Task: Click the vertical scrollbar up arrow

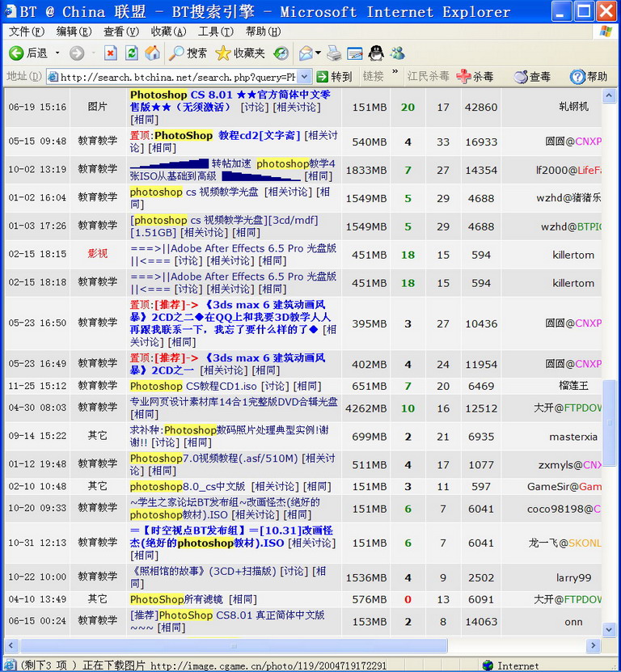Action: 609,96
